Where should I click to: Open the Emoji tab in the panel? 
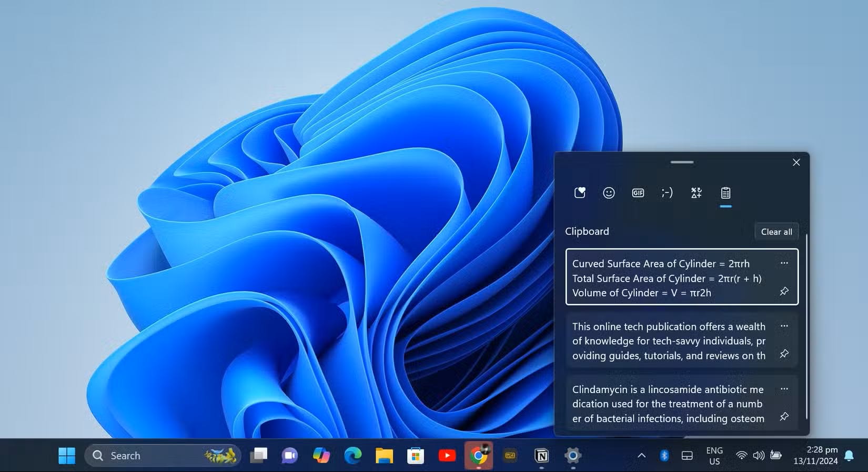coord(609,193)
